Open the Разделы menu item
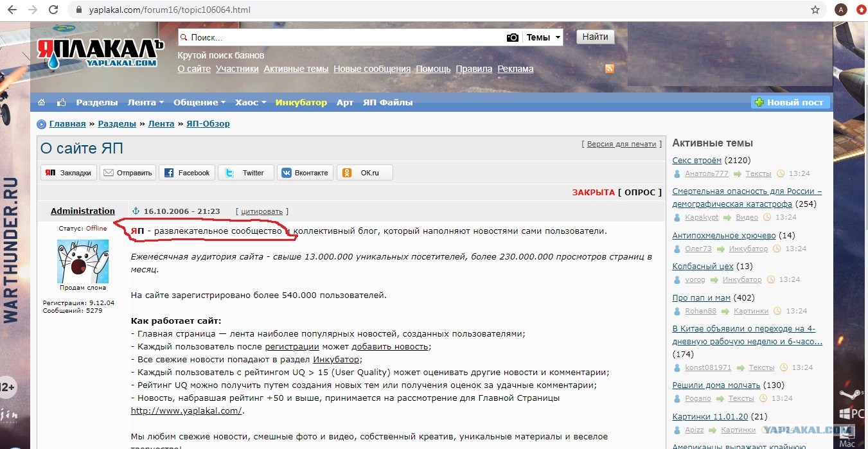Viewport: 868px width, 449px height. [x=97, y=102]
